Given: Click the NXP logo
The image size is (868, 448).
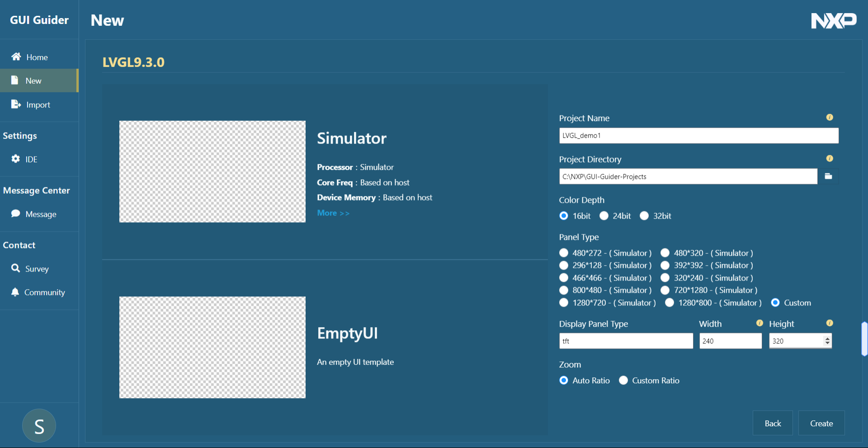Looking at the screenshot, I should [x=834, y=20].
